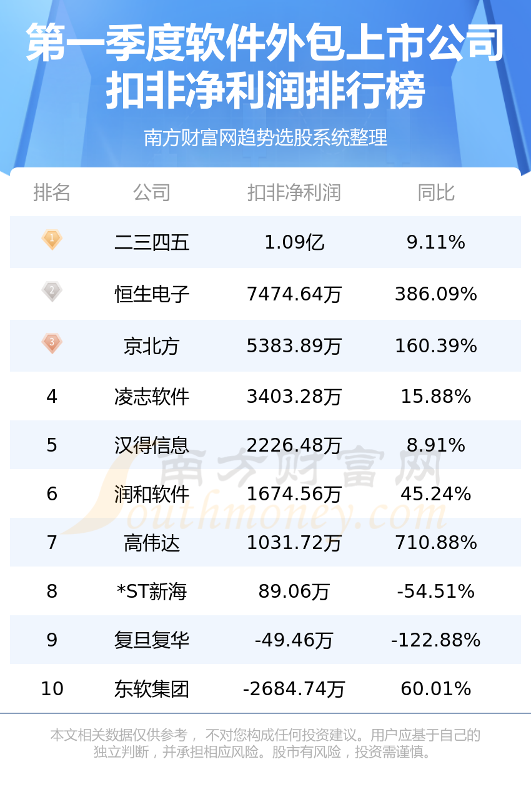Select the 排名 column header

tap(52, 192)
